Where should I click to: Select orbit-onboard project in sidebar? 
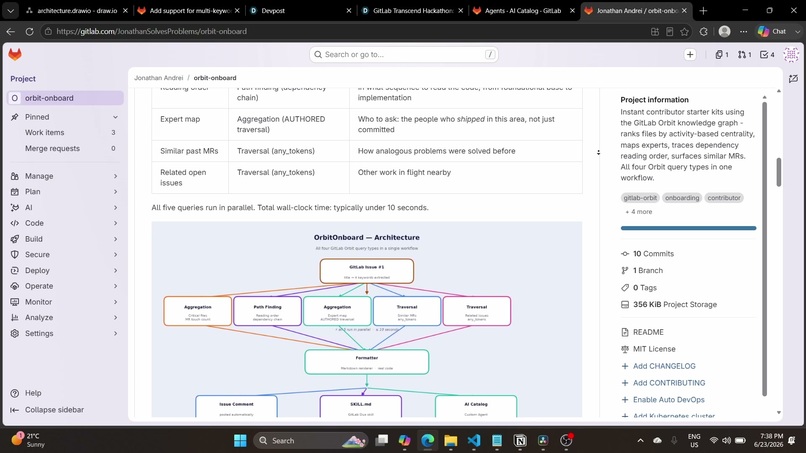click(x=66, y=98)
